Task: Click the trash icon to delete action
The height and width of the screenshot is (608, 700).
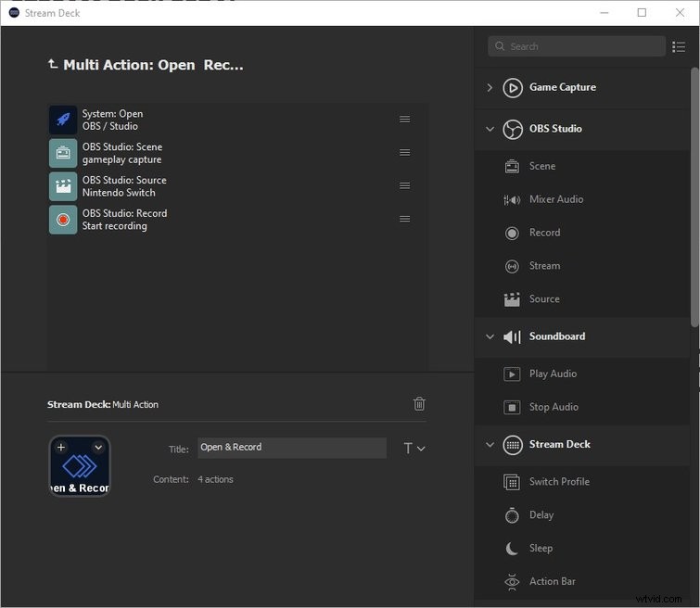Action: click(419, 403)
